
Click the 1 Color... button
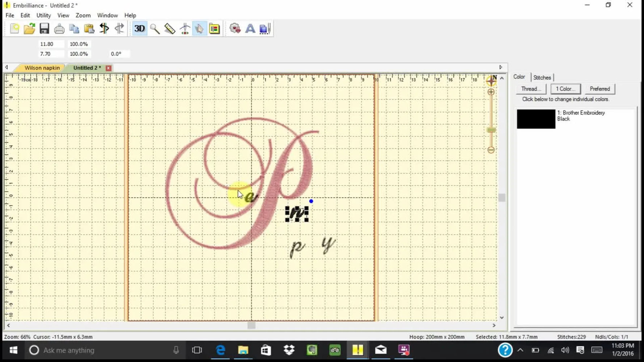point(565,89)
